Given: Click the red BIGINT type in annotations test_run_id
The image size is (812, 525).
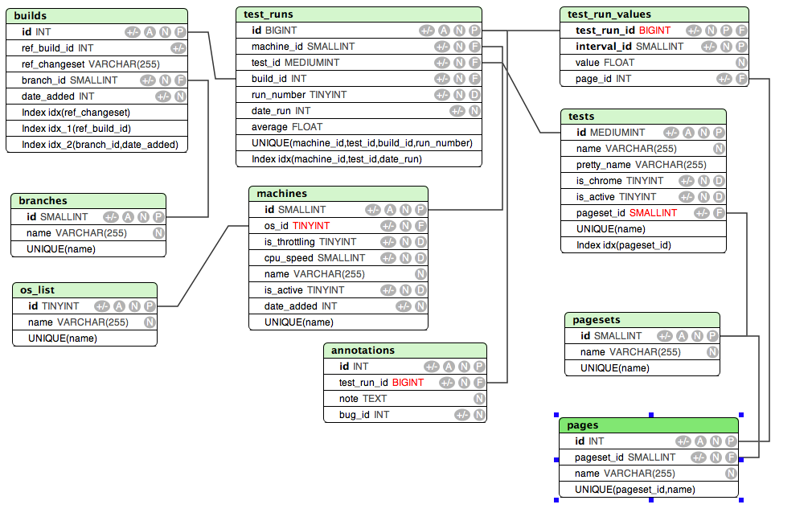Looking at the screenshot, I should tap(408, 383).
